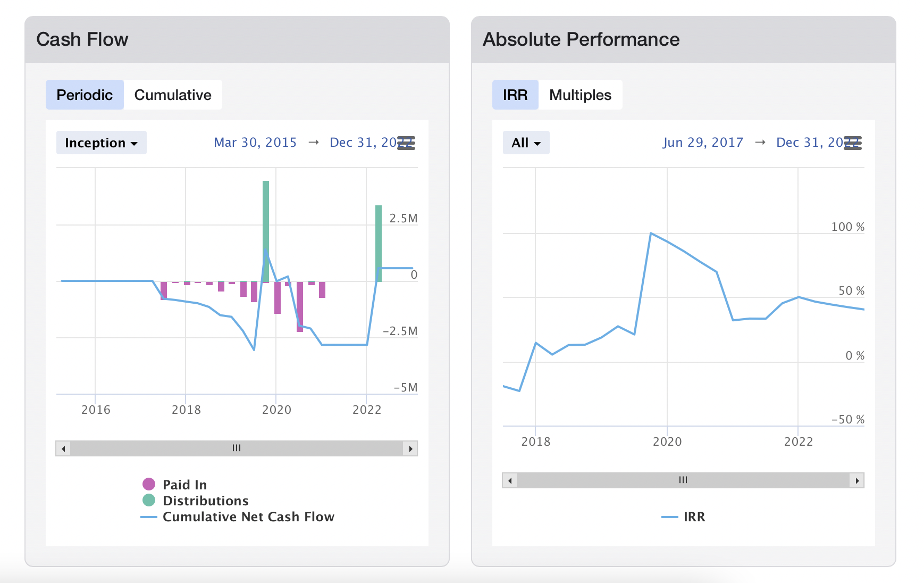
Task: Click the Cash Flow scrollbar left arrow
Action: (63, 448)
